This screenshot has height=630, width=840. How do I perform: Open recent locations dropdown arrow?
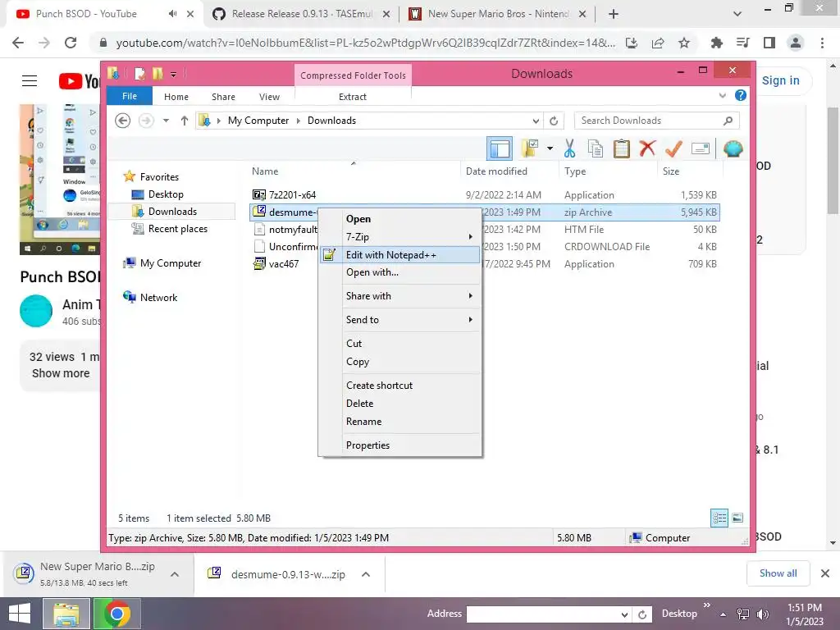166,121
